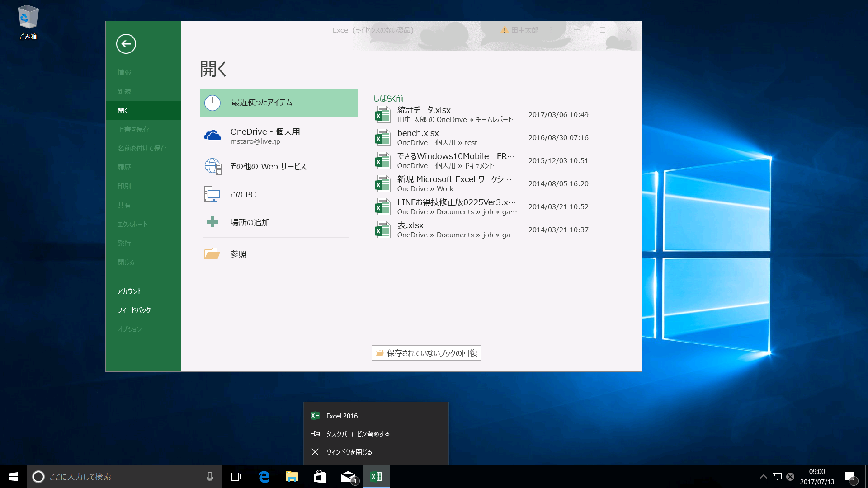Screen dimensions: 868x488
Task: Click 保存されていないブックの回復 button
Action: click(426, 353)
